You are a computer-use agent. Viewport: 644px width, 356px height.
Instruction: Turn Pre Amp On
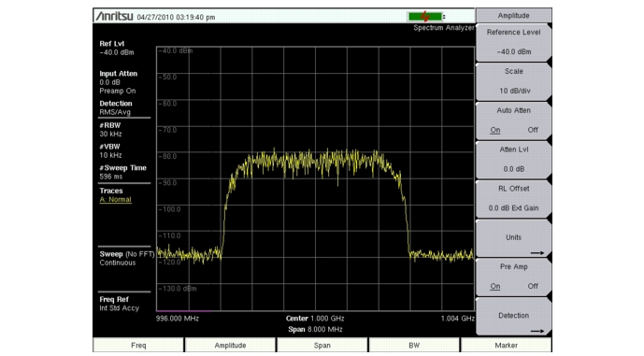[494, 286]
